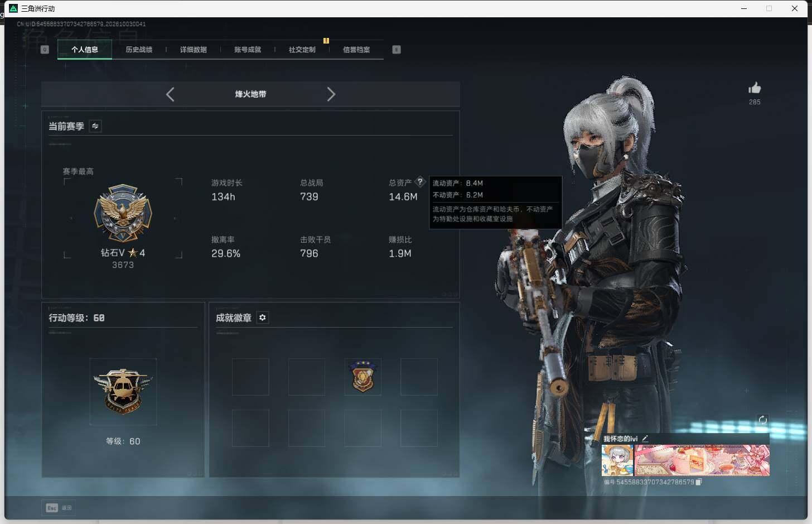
Task: Click the 三角洲行动 app icon in the title bar
Action: tap(13, 8)
